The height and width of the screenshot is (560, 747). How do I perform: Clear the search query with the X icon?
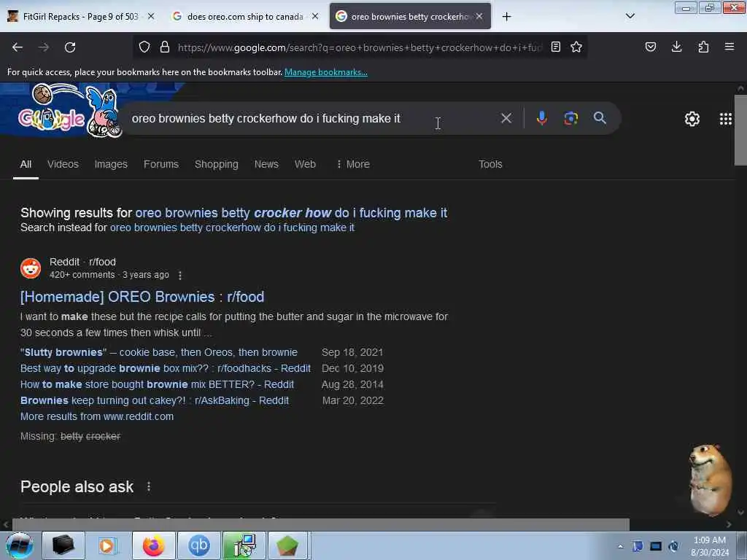tap(506, 118)
